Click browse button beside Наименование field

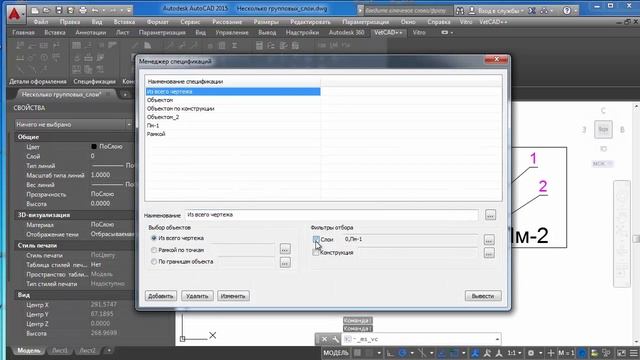pyautogui.click(x=490, y=215)
